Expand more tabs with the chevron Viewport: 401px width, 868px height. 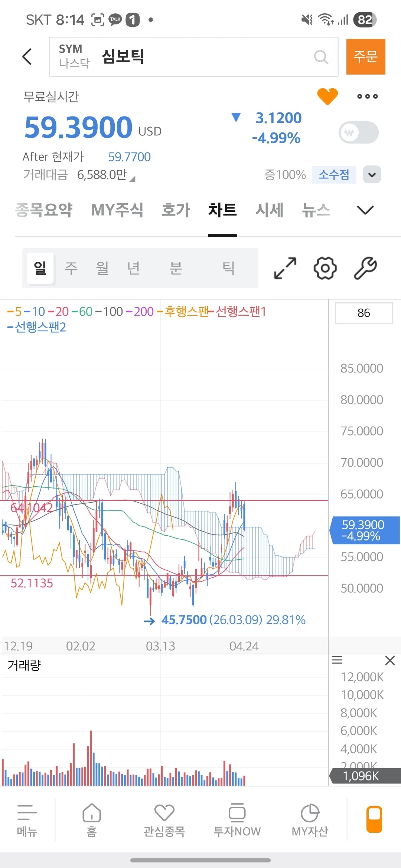[365, 210]
